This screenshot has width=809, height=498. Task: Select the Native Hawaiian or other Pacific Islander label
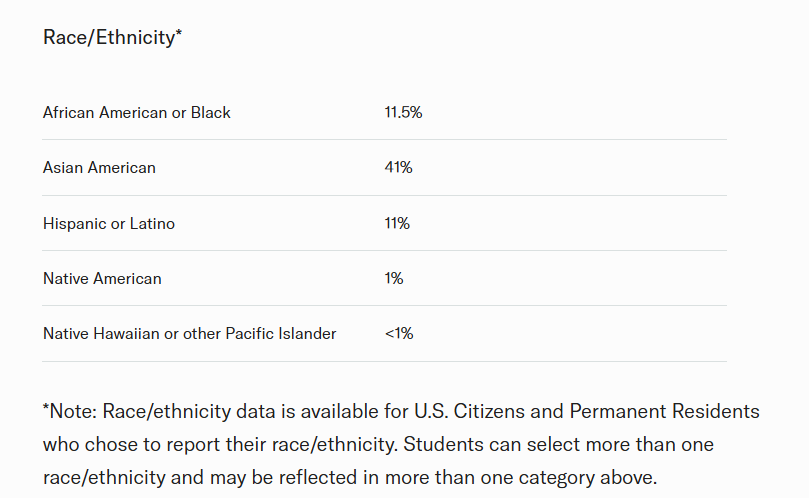coord(190,334)
